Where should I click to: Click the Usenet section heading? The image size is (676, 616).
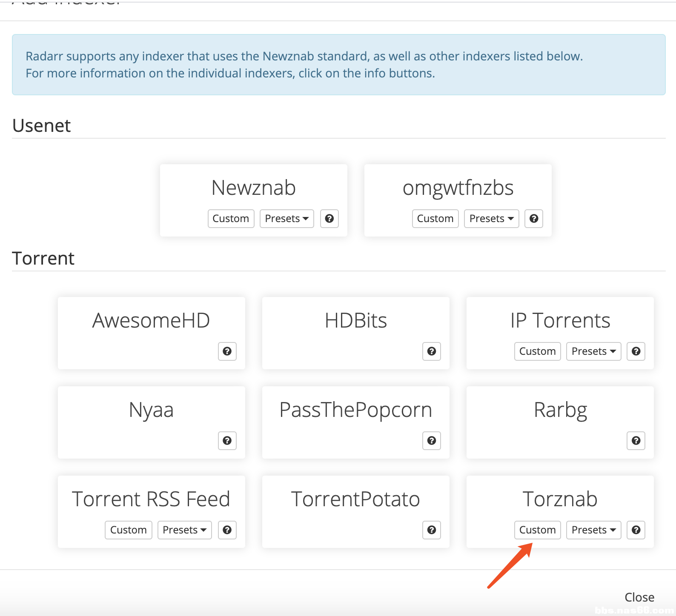click(x=42, y=125)
